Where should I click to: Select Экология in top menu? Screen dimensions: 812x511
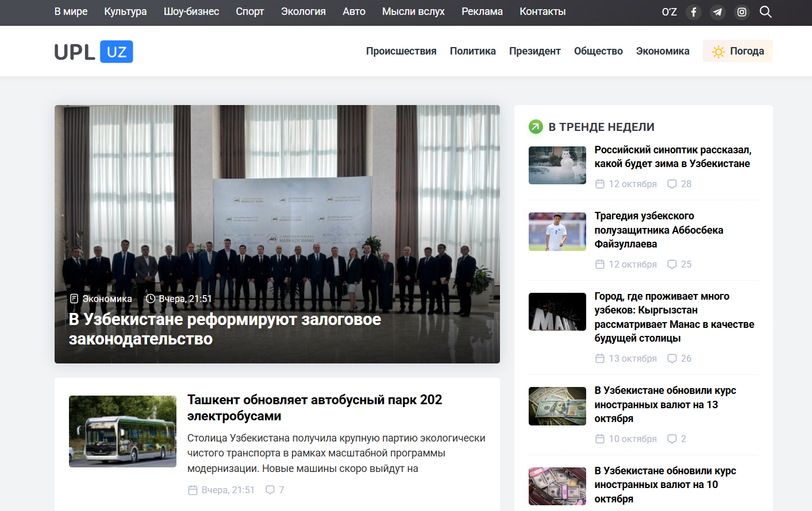303,11
